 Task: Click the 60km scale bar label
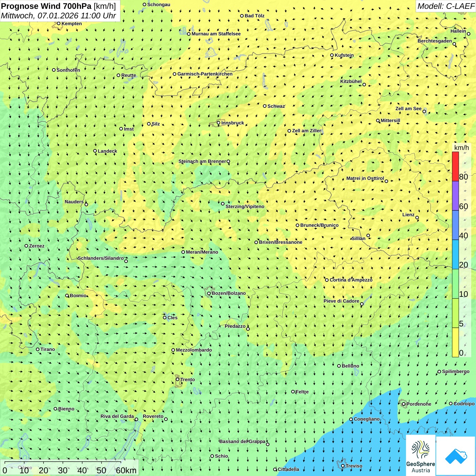pos(126,470)
